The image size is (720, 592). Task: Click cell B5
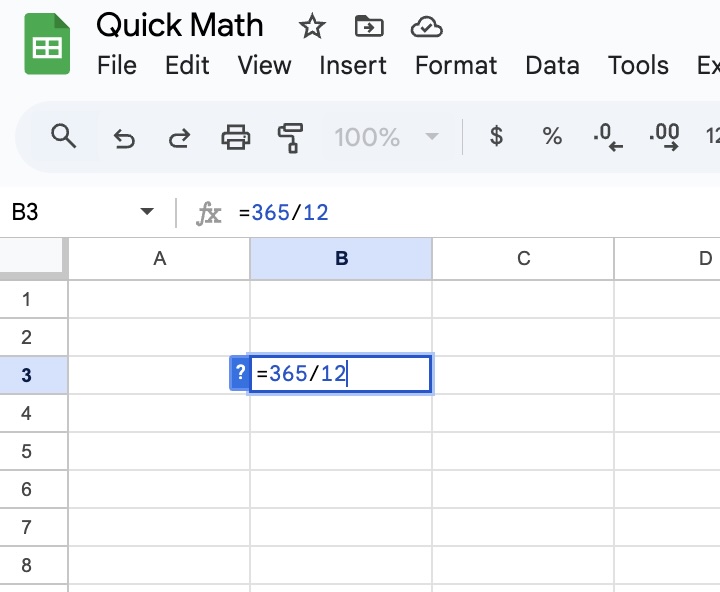pyautogui.click(x=341, y=451)
